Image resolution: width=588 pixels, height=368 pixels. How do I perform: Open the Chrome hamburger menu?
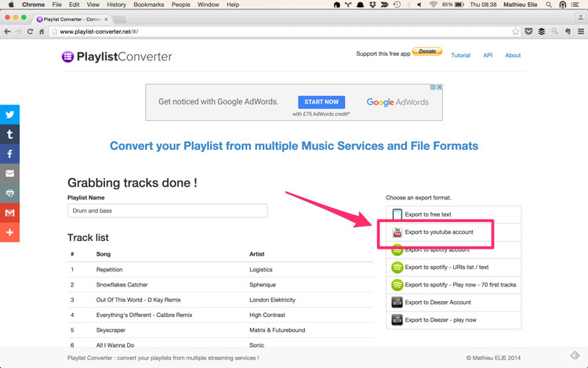(x=580, y=31)
